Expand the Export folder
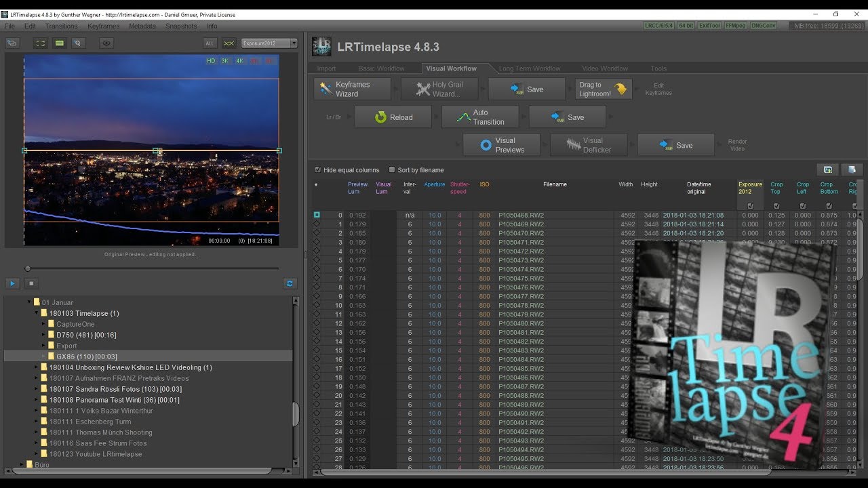The image size is (868, 488). point(43,346)
